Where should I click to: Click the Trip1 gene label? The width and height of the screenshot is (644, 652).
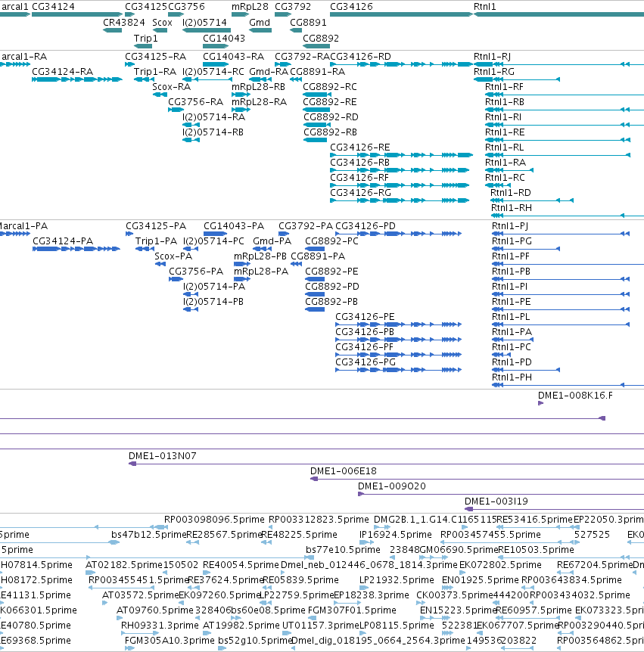coord(145,39)
